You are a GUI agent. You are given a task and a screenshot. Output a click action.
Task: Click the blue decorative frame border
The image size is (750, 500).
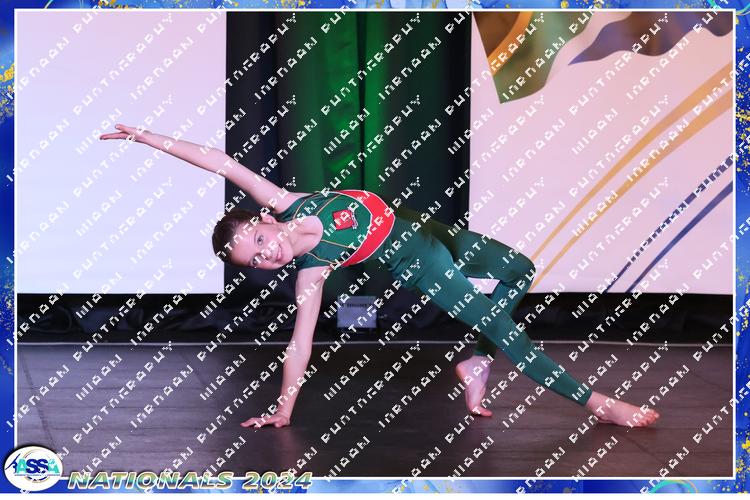pyautogui.click(x=742, y=250)
